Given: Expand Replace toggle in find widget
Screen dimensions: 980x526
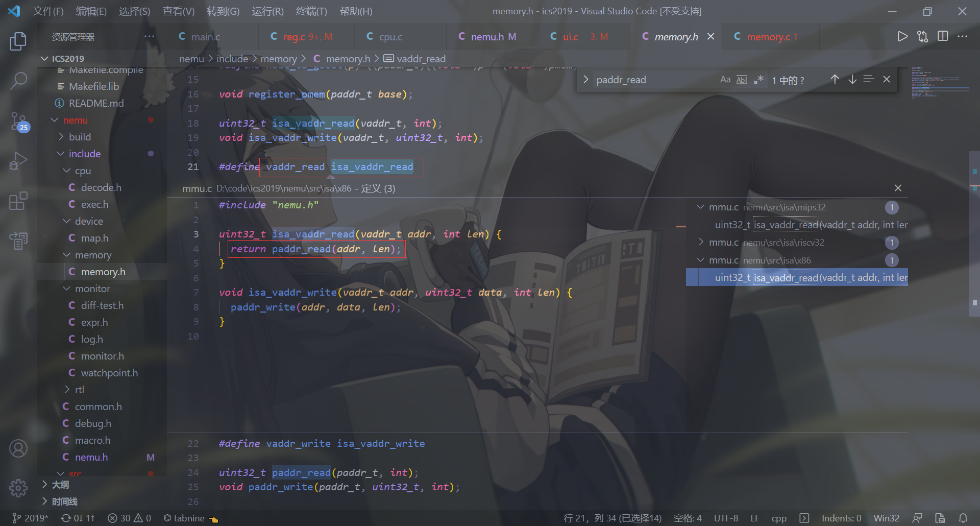Looking at the screenshot, I should (586, 79).
